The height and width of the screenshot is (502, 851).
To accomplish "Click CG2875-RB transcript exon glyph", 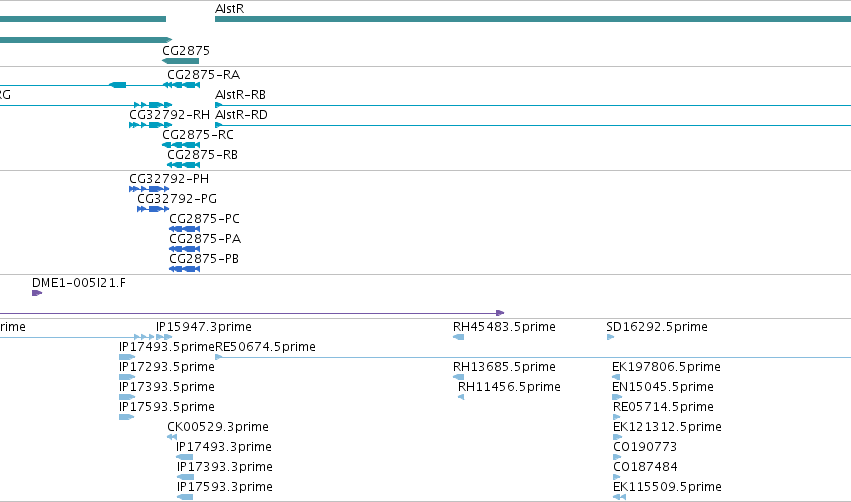I will [x=183, y=165].
